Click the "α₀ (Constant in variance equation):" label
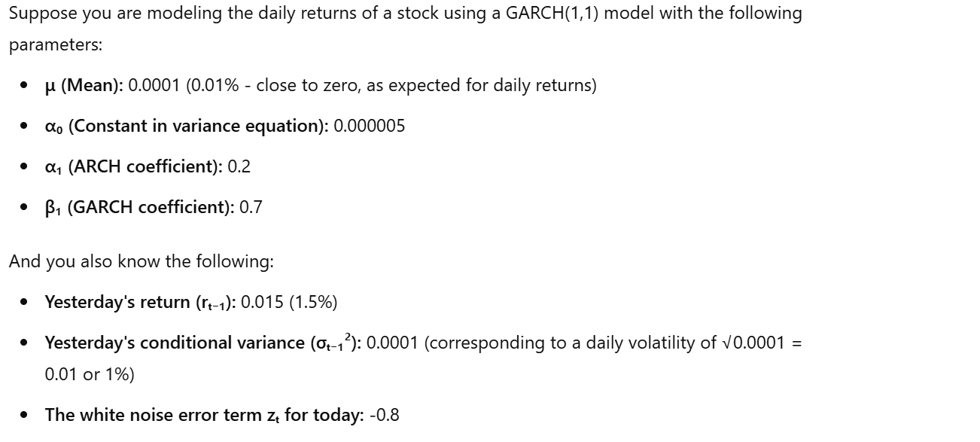980x442 pixels. click(187, 126)
